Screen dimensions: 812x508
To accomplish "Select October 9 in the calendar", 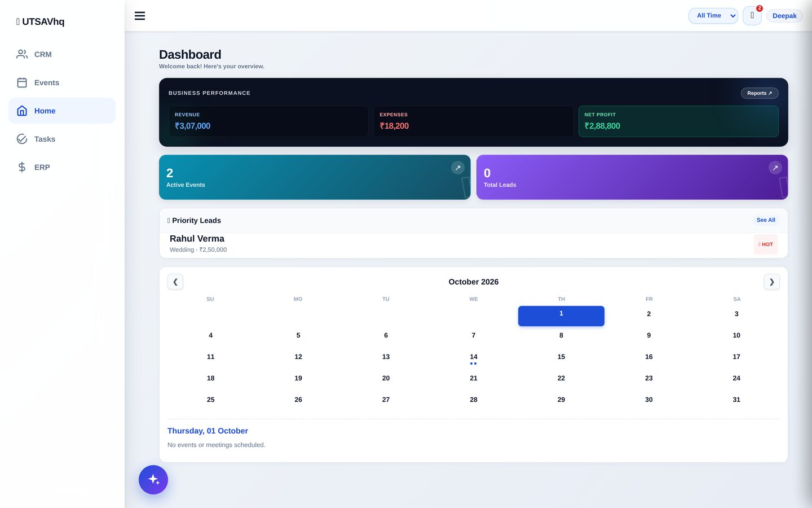I will point(649,335).
